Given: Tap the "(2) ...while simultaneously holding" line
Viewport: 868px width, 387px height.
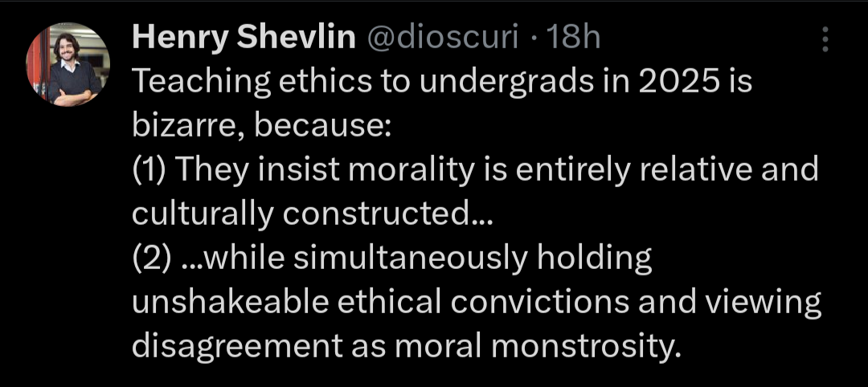Looking at the screenshot, I should click(x=391, y=258).
